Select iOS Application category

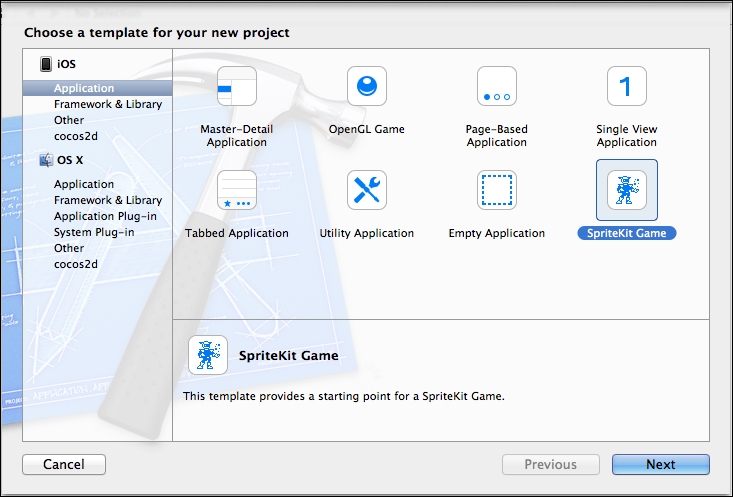click(x=97, y=88)
